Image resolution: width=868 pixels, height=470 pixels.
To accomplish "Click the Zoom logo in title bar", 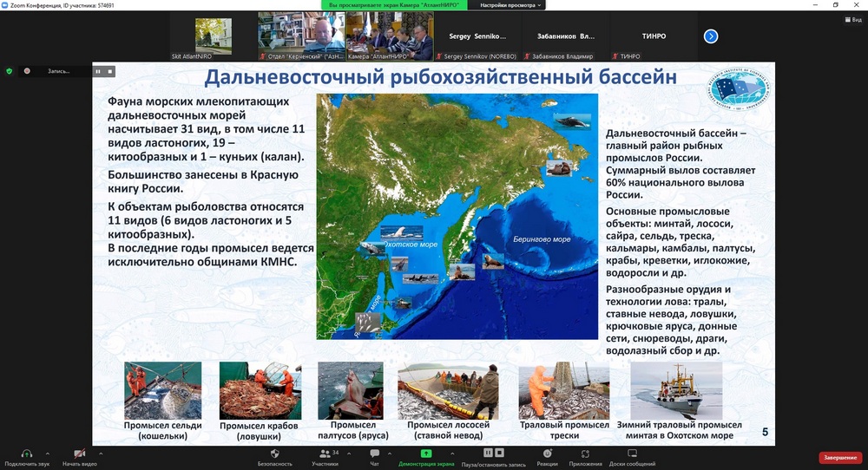I will (5, 5).
